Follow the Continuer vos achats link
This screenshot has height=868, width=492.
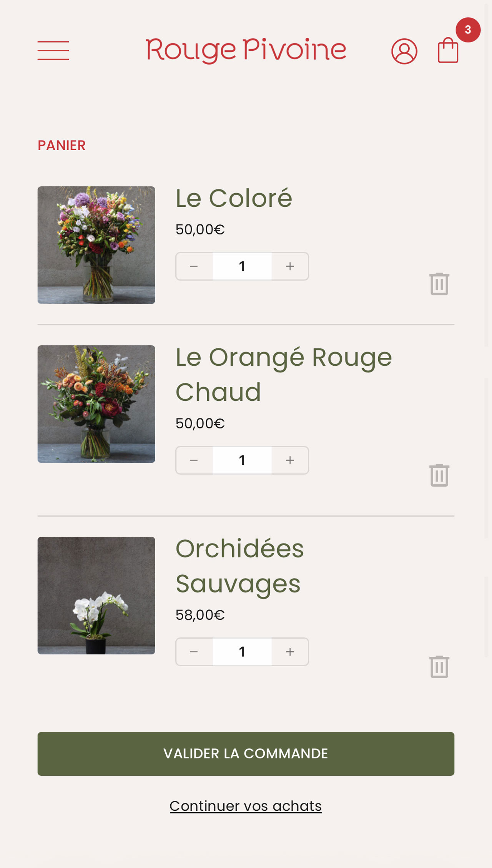click(x=246, y=806)
